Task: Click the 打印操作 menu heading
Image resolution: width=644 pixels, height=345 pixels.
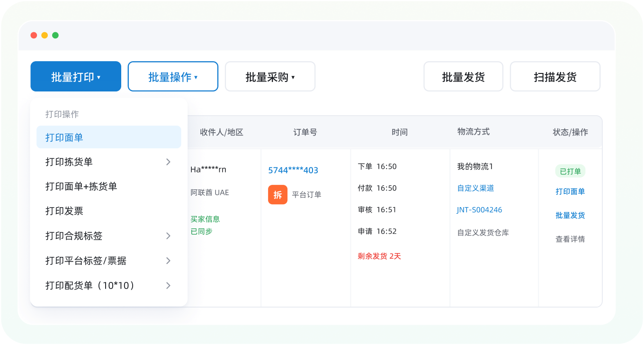Action: (62, 114)
